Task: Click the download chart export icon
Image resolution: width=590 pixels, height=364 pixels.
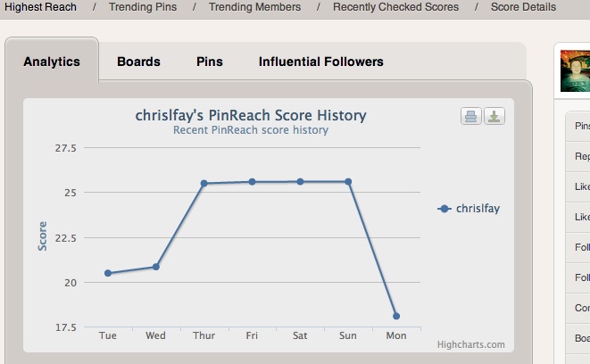Action: click(494, 117)
